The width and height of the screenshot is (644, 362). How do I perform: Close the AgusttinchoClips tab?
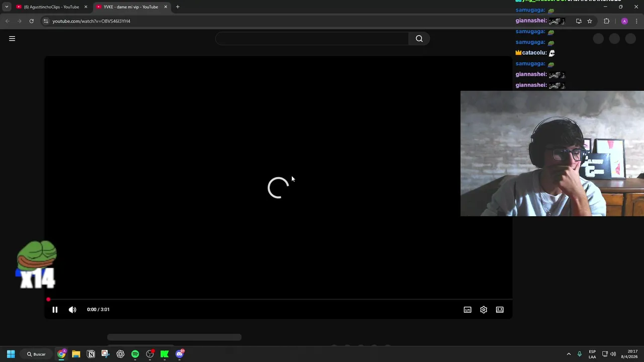point(86,7)
